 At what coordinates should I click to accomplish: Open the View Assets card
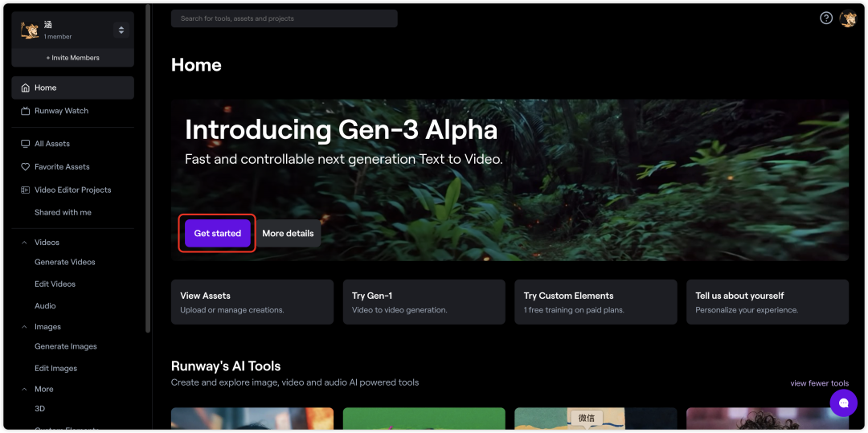tap(252, 302)
